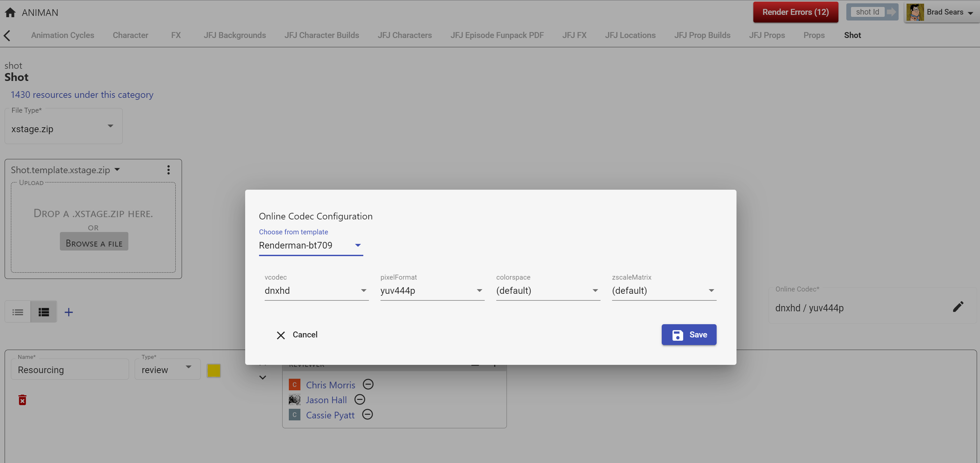Open the vcodec dropdown
Screen dimensions: 980x463
coord(316,290)
